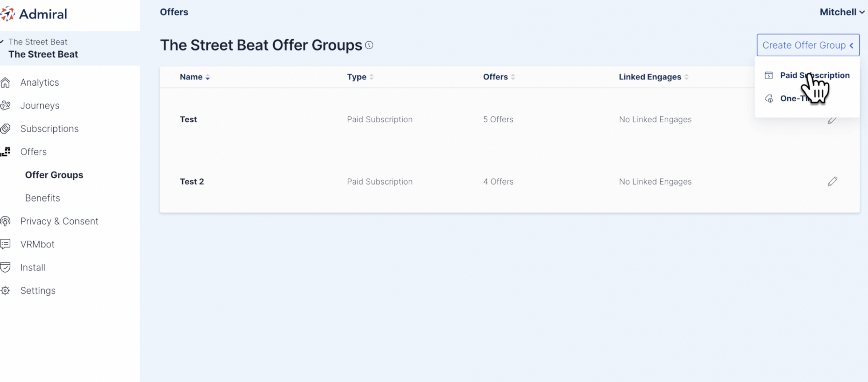Open the Analytics section

(x=39, y=82)
